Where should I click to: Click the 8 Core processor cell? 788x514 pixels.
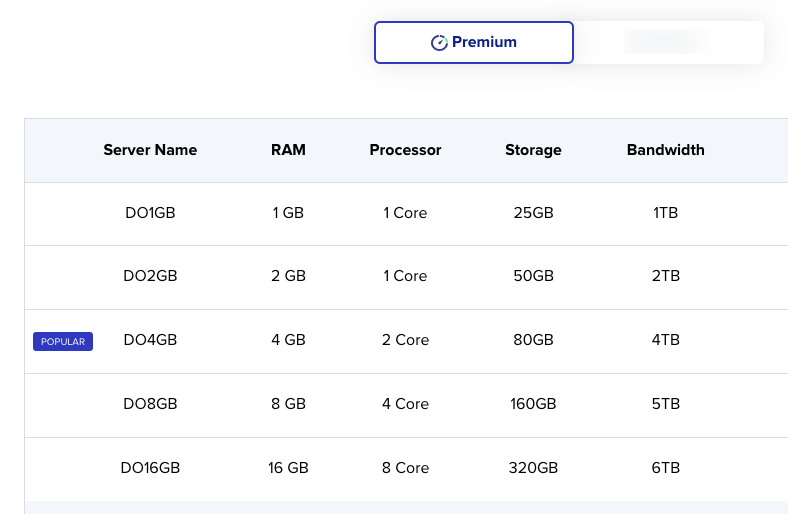pyautogui.click(x=406, y=468)
